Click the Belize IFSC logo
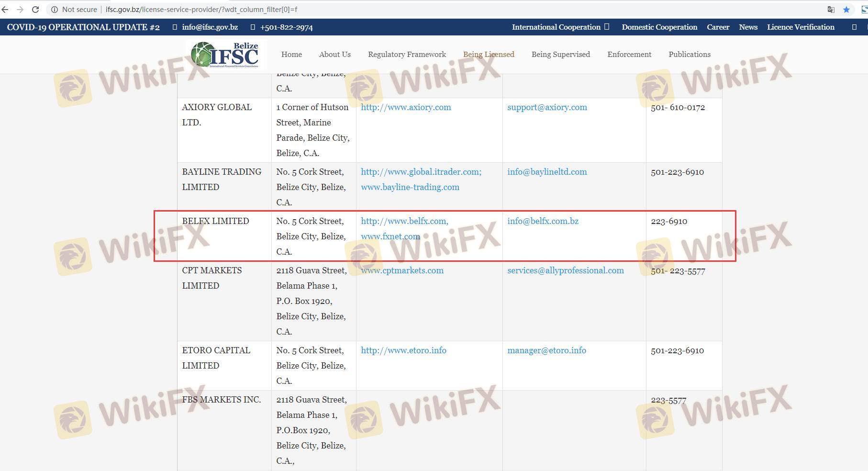The image size is (868, 471). [x=225, y=55]
